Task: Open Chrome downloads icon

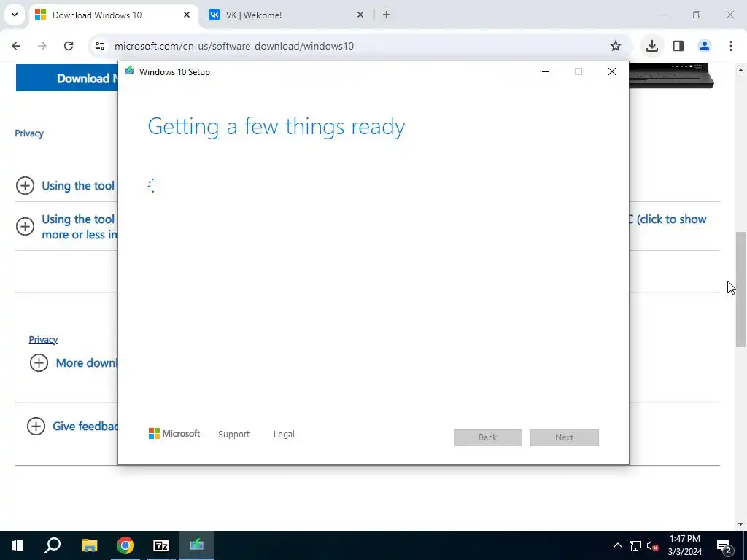Action: click(x=651, y=46)
